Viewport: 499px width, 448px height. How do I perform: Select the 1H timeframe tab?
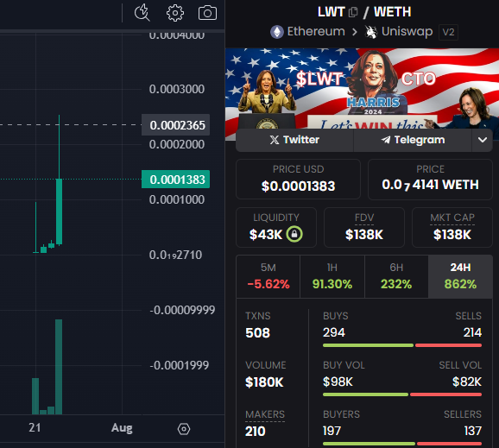pos(332,276)
